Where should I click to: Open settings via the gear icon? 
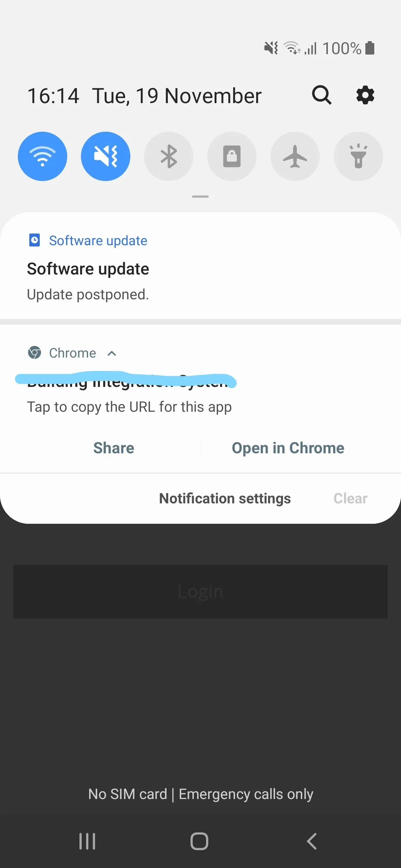click(x=365, y=95)
